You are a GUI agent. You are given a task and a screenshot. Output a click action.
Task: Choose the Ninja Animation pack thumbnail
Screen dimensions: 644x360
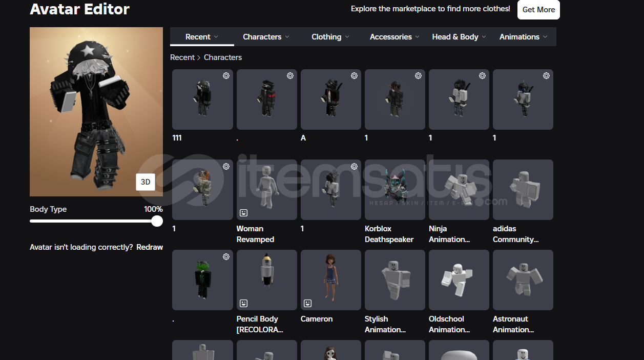tap(459, 190)
